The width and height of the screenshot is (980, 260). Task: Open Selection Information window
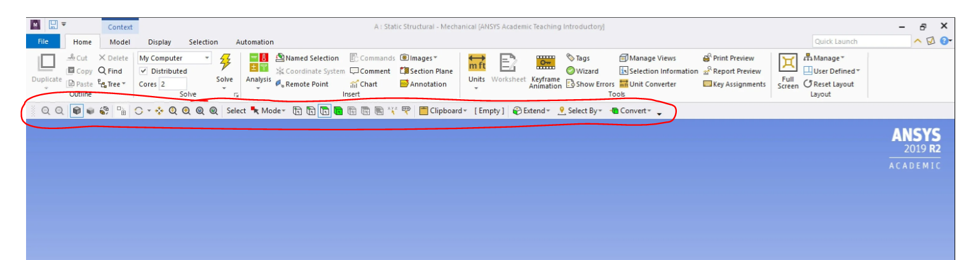click(x=658, y=71)
